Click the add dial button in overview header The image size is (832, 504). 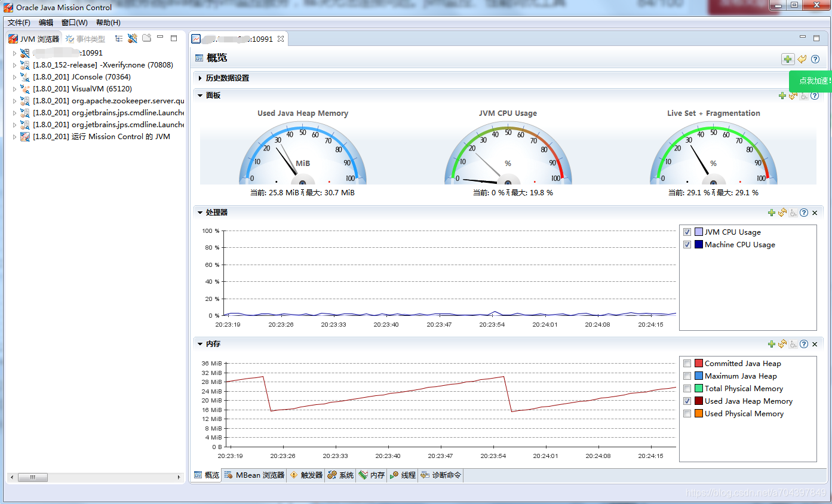788,59
